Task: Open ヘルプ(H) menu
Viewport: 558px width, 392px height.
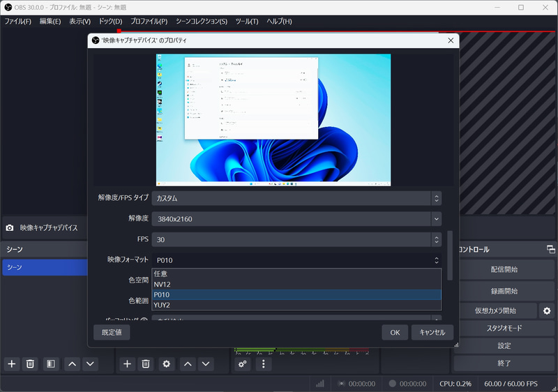Action: [x=280, y=22]
